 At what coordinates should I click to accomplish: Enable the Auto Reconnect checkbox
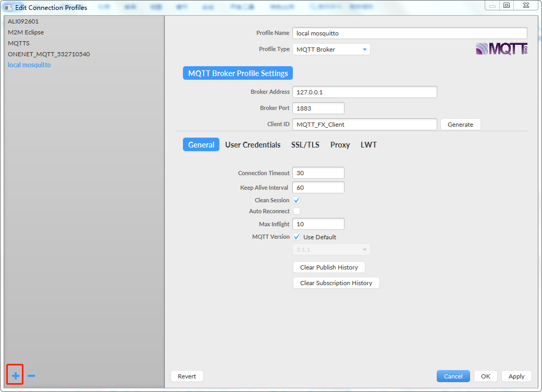(297, 211)
